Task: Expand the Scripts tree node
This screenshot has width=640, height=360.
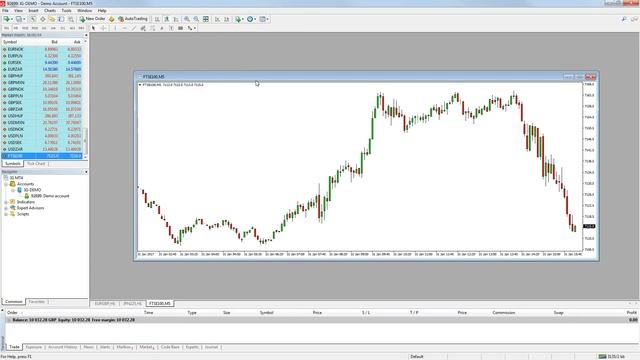Action: point(6,214)
